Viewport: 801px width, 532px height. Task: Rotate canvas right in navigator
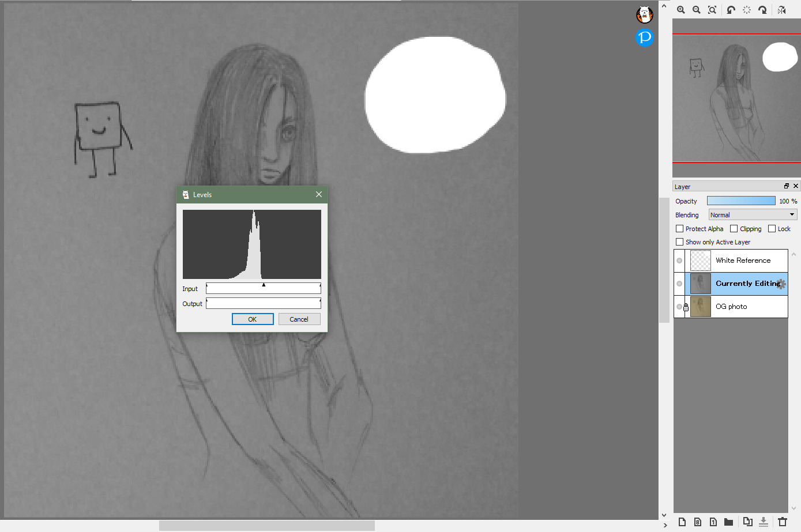point(762,10)
